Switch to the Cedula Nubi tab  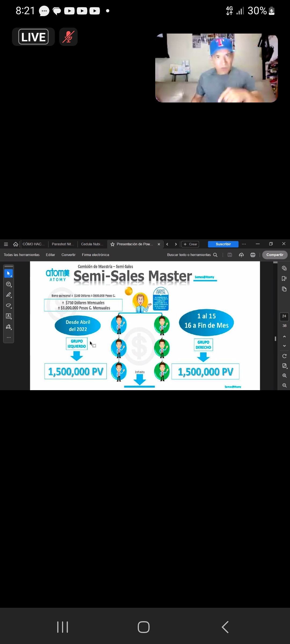(x=92, y=244)
